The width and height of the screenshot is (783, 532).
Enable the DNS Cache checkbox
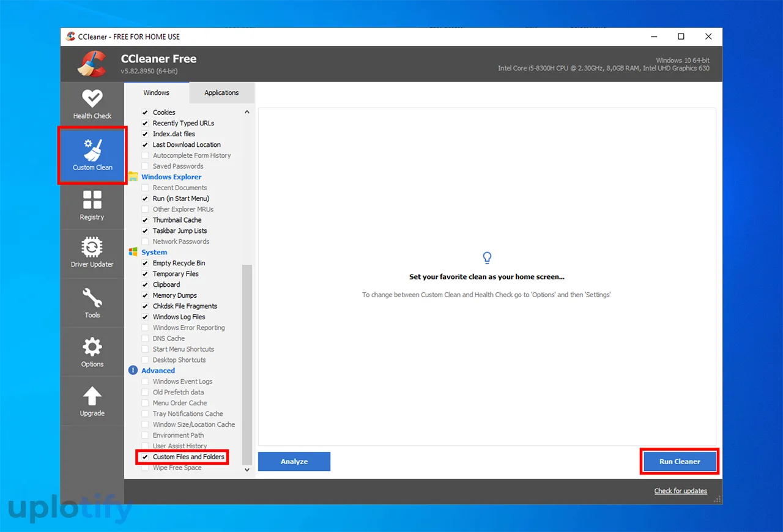tap(146, 339)
